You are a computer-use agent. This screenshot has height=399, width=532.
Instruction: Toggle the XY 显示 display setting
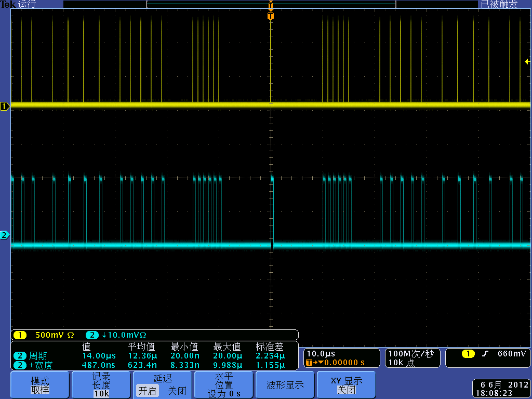(347, 385)
